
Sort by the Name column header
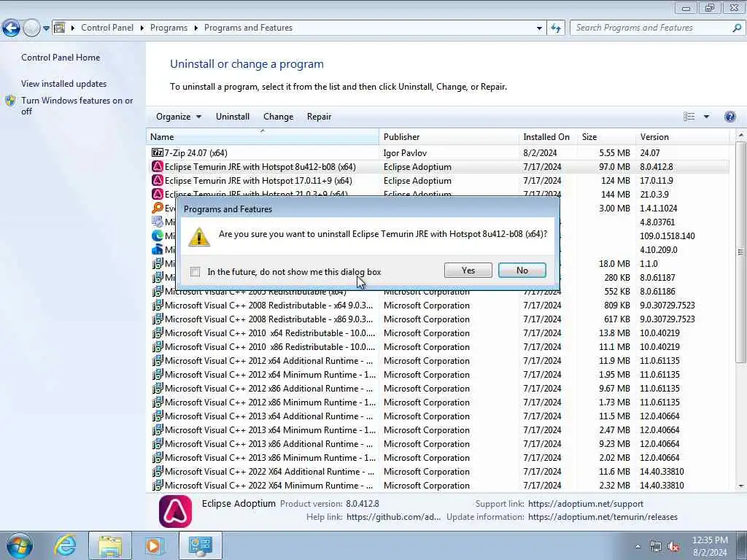pos(263,136)
